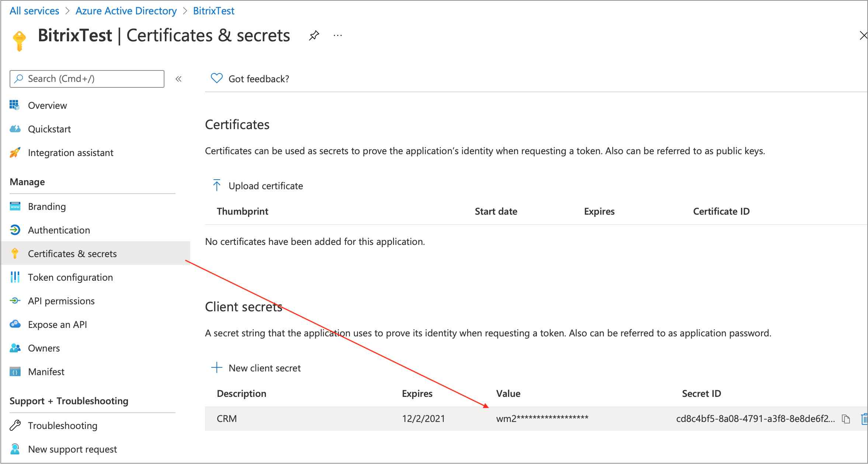This screenshot has width=868, height=464.
Task: Open Got feedback? link
Action: [x=258, y=79]
